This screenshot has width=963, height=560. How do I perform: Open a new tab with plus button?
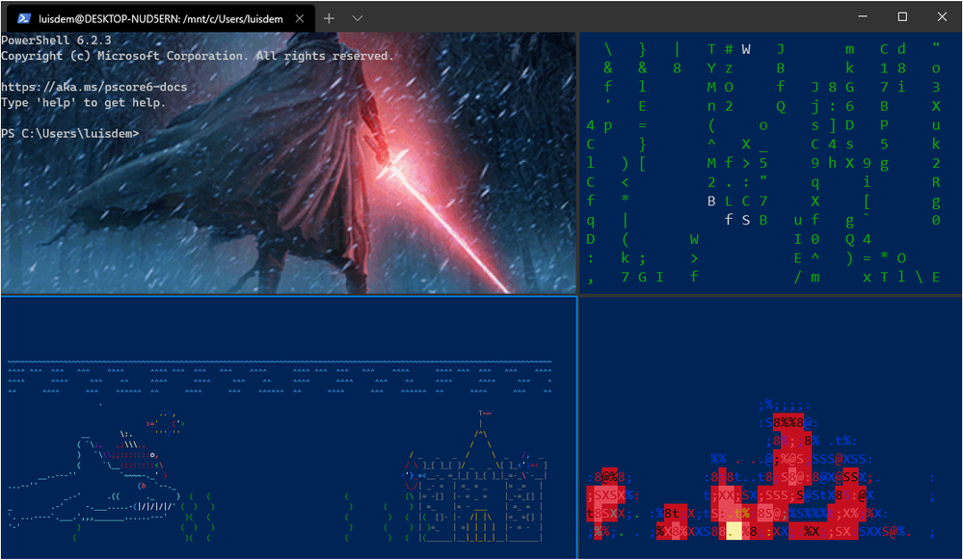tap(329, 18)
